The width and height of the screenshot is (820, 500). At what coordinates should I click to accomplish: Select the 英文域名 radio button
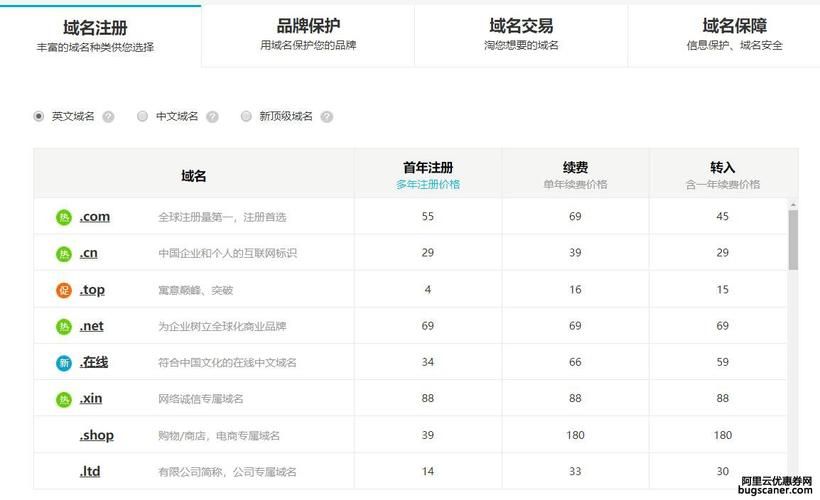[38, 116]
